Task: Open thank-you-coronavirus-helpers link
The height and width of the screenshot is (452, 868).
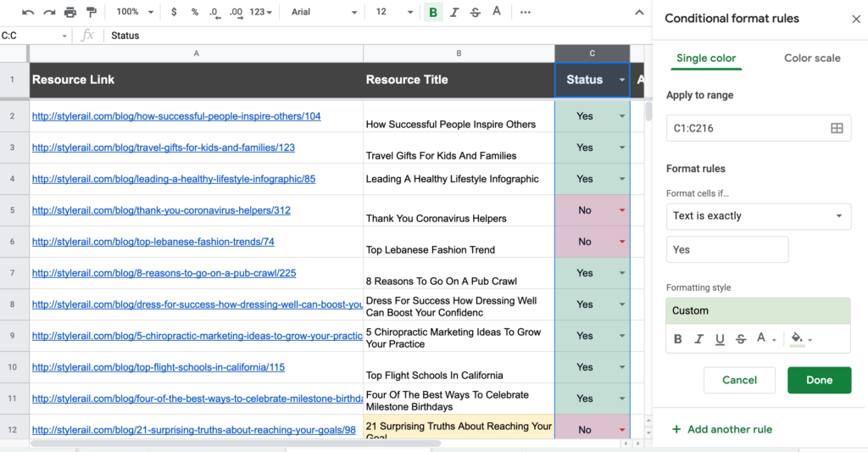Action: tap(161, 210)
